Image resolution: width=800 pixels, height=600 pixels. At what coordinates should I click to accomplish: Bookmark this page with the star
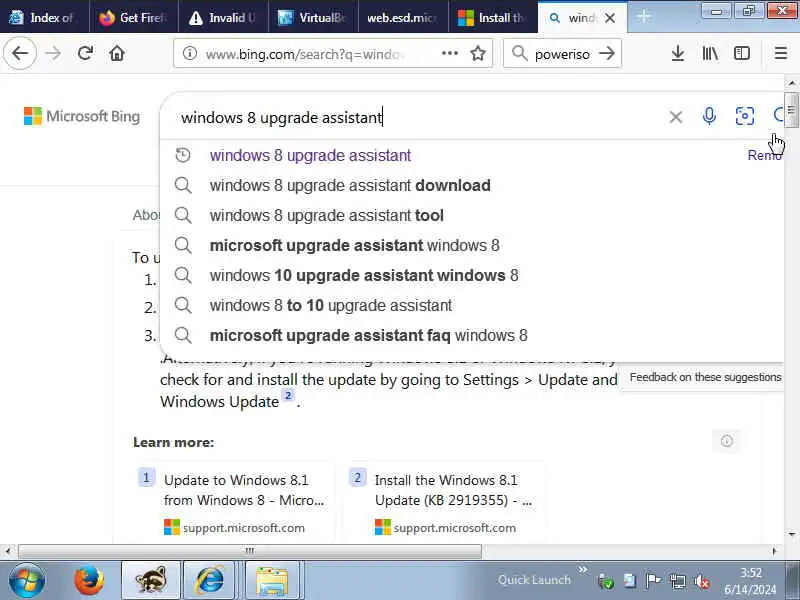[x=478, y=53]
